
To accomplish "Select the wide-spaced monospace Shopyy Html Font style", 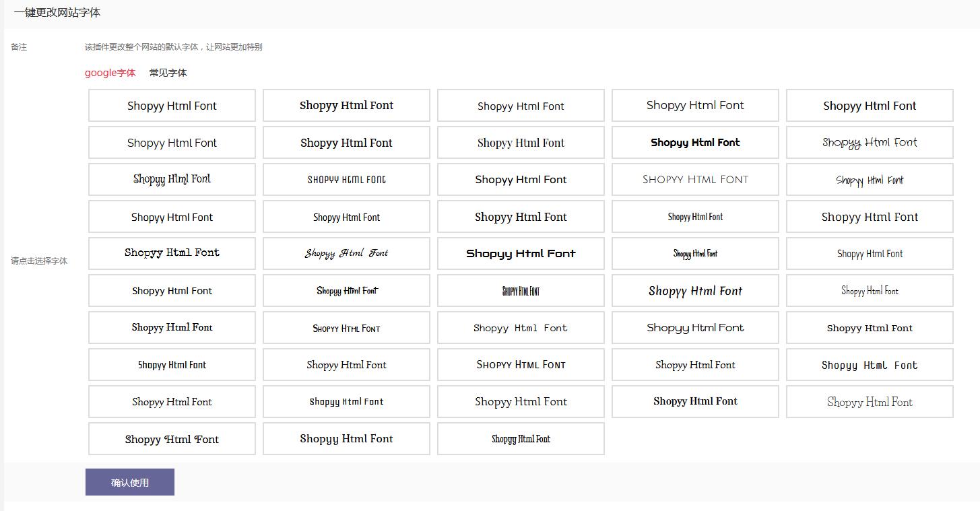I will (x=869, y=364).
